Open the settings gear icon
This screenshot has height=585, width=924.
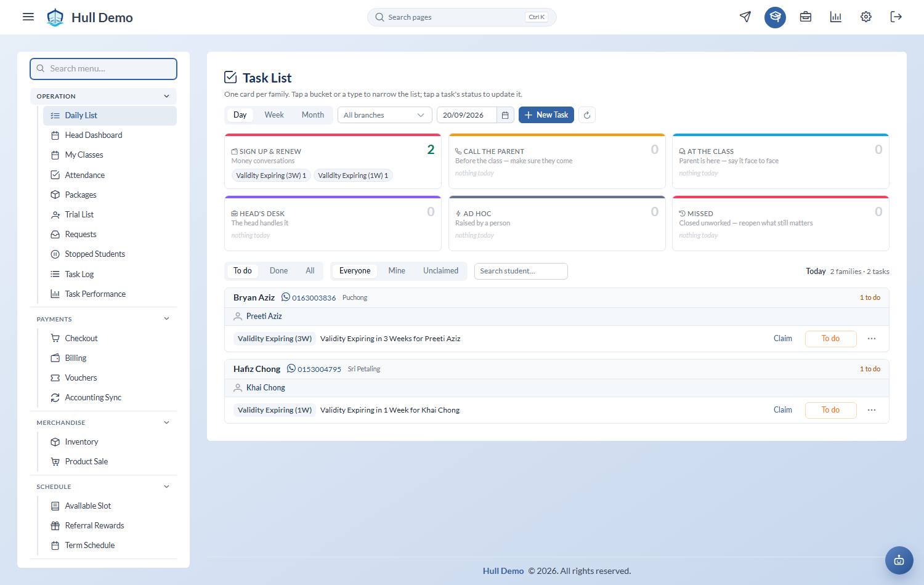(x=866, y=17)
